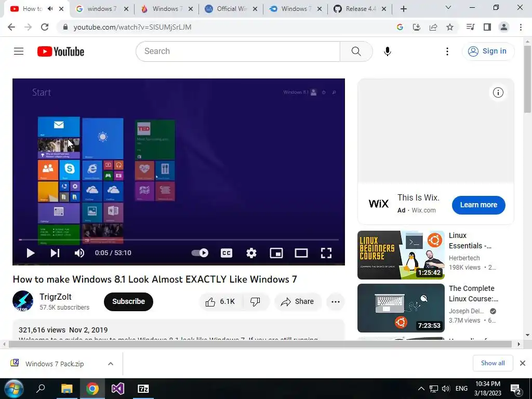Expand Windows 7 Pack.zip download options
The image size is (532, 399).
coord(111,364)
